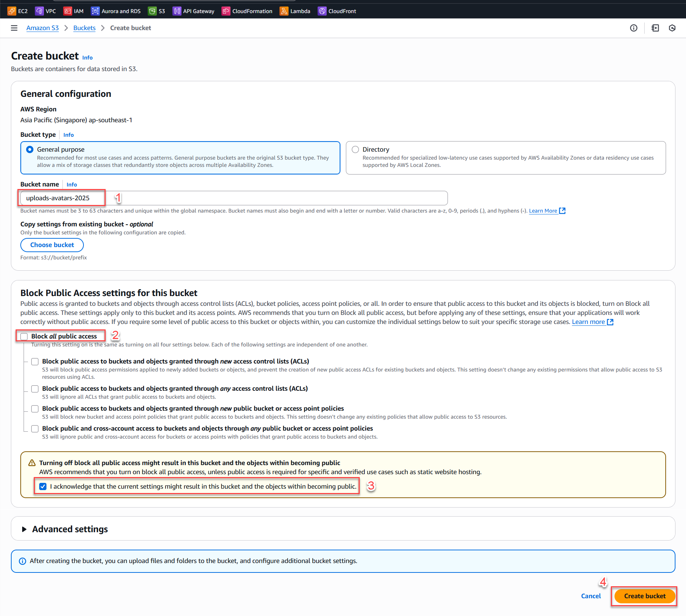Open the hamburger navigation menu
The width and height of the screenshot is (686, 616).
(x=14, y=28)
